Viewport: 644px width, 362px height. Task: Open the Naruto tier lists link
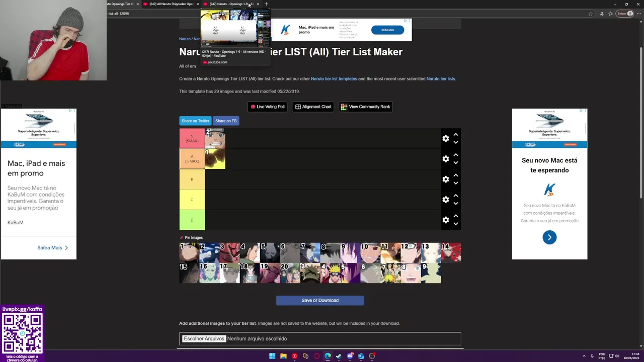pos(441,78)
